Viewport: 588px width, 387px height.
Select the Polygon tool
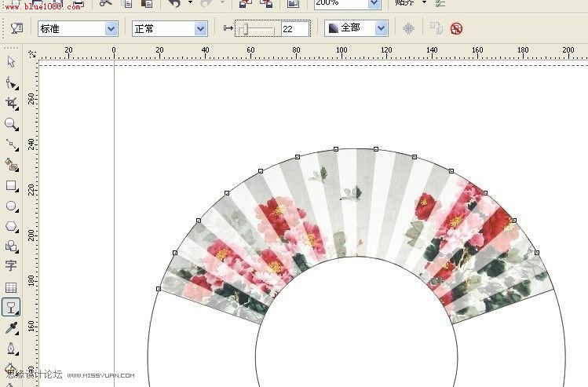click(11, 227)
